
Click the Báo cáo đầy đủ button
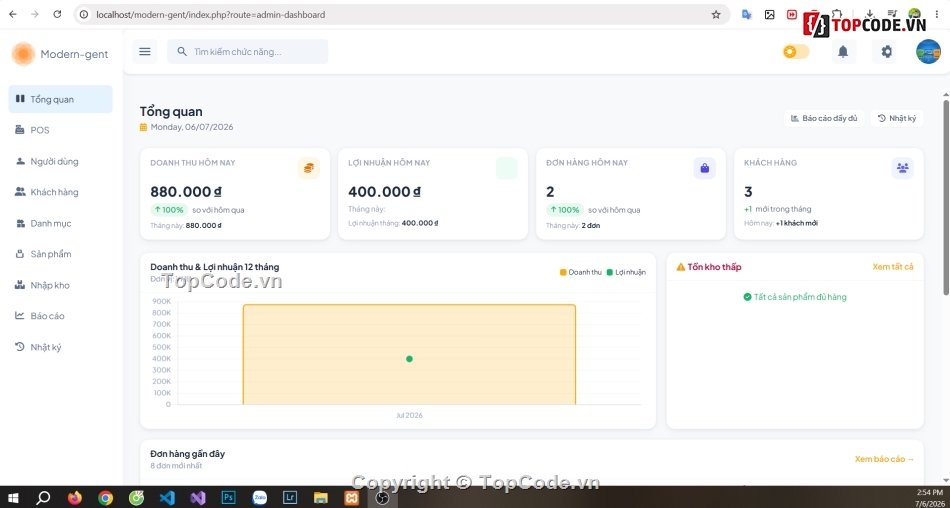[x=824, y=118]
